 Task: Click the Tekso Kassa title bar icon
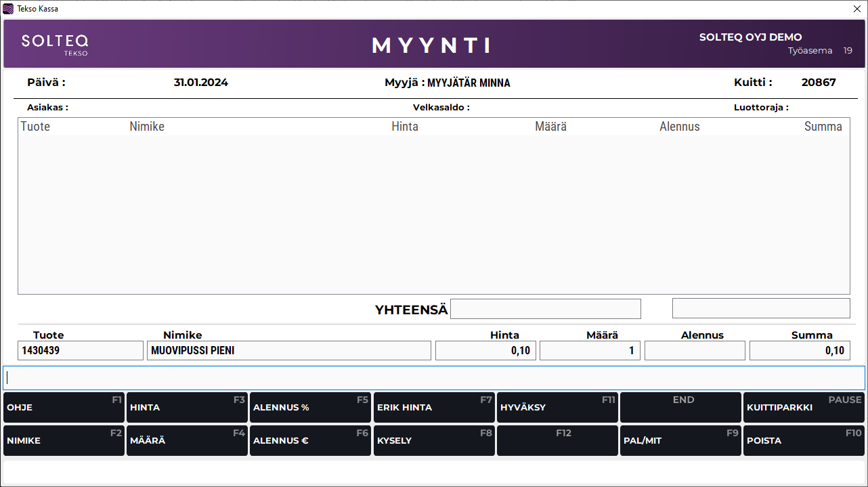8,9
